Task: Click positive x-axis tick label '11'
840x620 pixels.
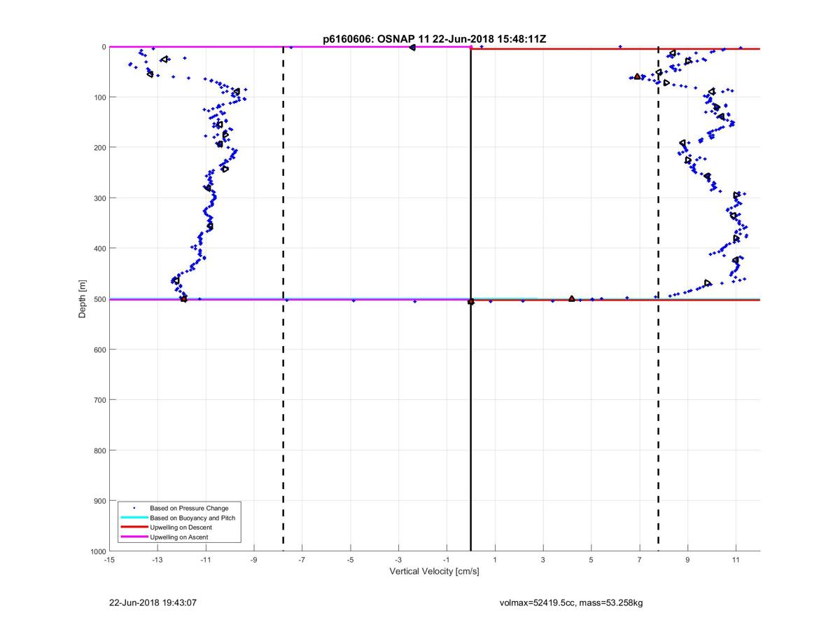Action: (736, 560)
